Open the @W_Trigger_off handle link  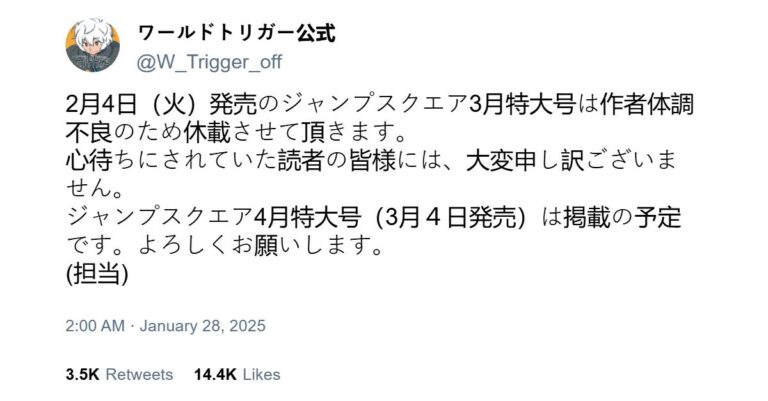[x=210, y=62]
